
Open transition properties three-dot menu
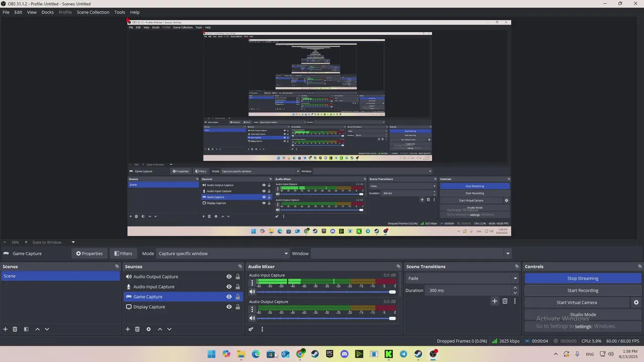515,301
